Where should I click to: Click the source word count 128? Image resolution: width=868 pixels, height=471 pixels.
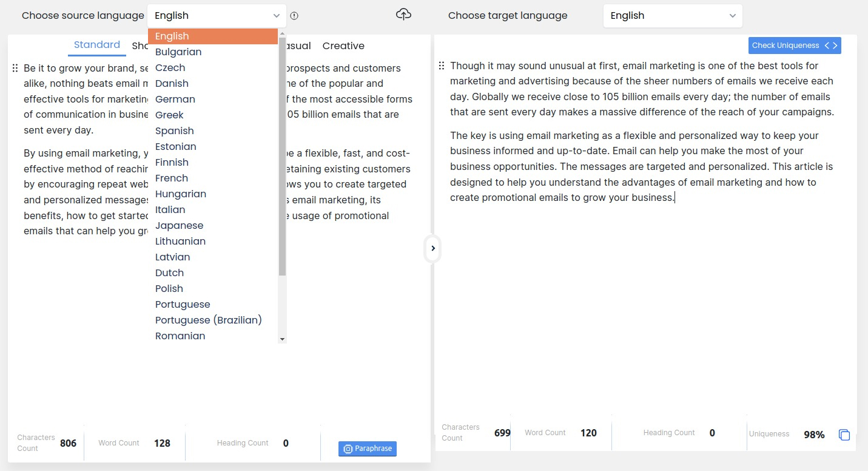point(162,443)
